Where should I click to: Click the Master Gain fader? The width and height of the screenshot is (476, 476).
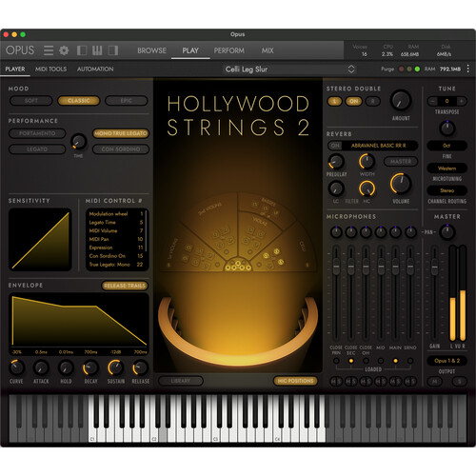[x=434, y=267]
